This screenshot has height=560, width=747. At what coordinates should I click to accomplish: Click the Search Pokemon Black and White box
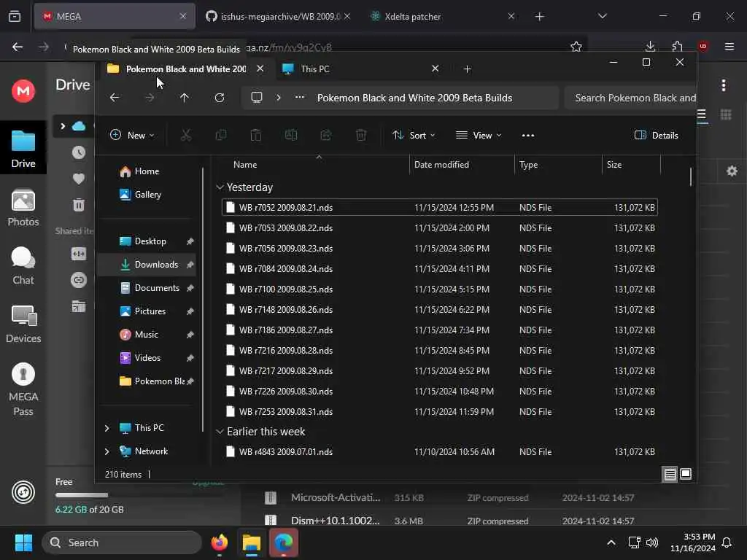click(x=630, y=98)
